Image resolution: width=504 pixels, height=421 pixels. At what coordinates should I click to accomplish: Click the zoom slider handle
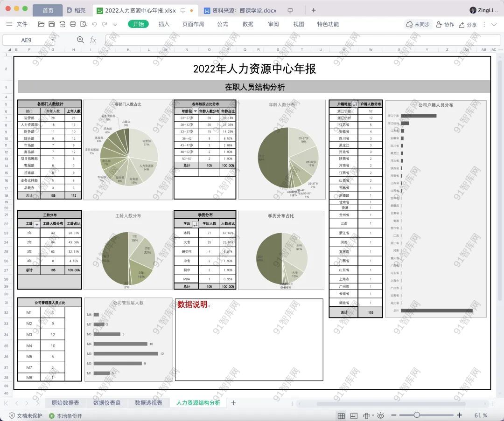coord(417,415)
